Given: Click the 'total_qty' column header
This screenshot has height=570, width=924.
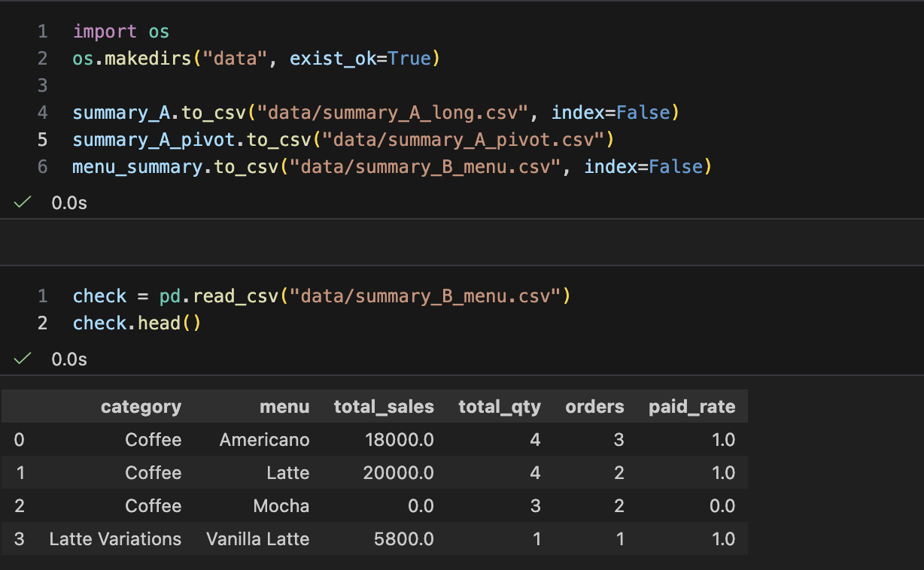Looking at the screenshot, I should 500,407.
